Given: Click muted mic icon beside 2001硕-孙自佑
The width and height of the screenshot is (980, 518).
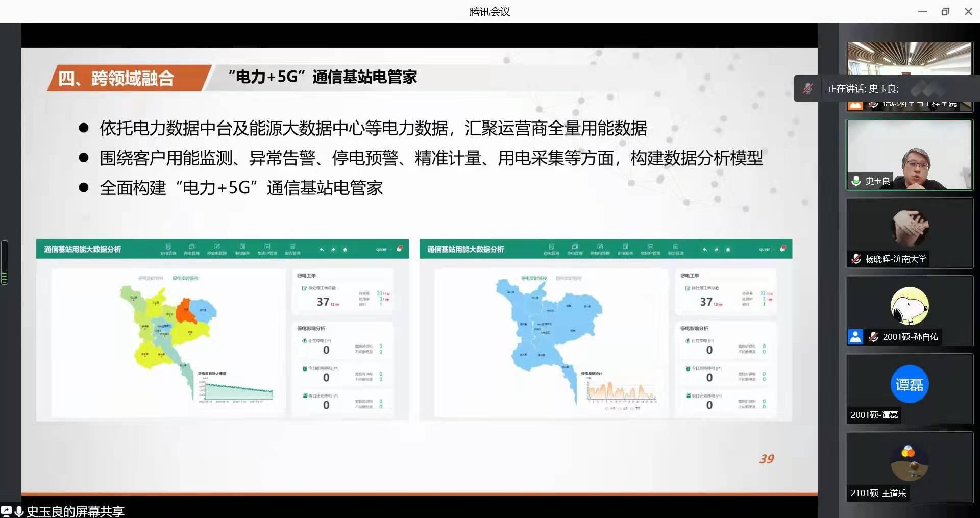Looking at the screenshot, I should pos(873,337).
